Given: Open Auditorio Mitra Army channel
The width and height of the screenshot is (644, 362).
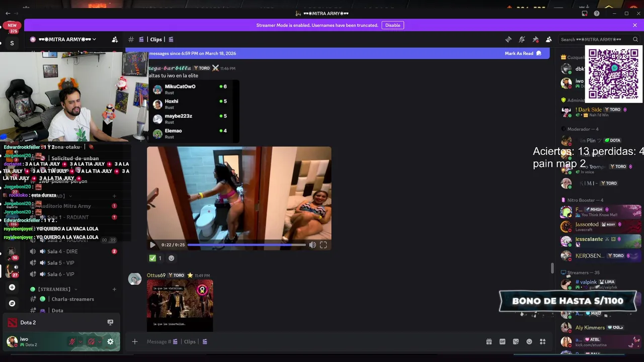Looking at the screenshot, I should (74, 206).
